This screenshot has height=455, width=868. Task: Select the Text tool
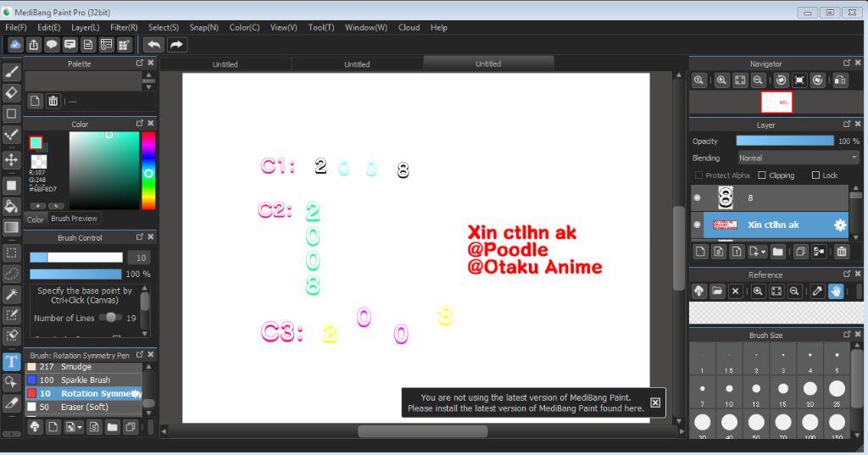[11, 362]
